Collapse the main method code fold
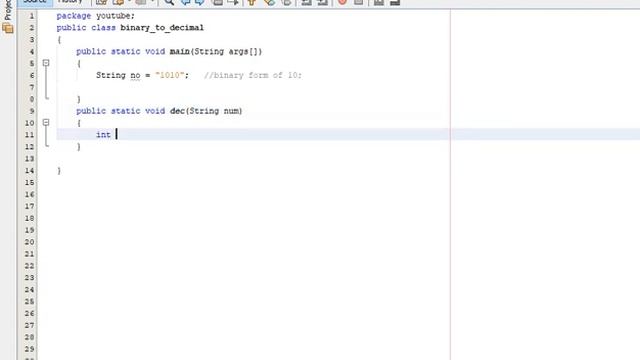 (46, 63)
